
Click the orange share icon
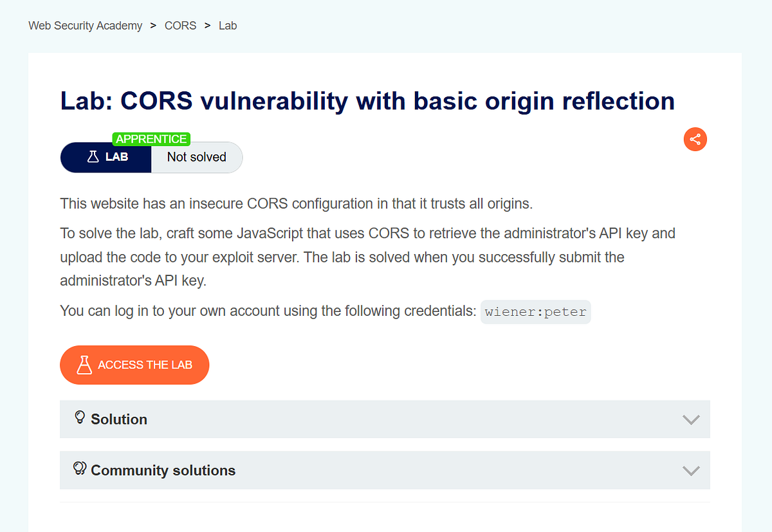click(695, 139)
